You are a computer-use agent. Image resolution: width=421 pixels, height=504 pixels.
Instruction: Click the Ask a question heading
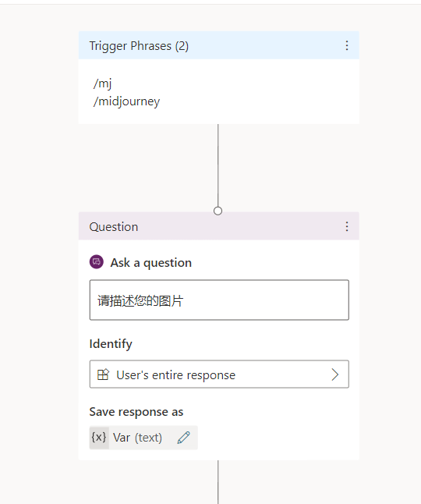151,263
